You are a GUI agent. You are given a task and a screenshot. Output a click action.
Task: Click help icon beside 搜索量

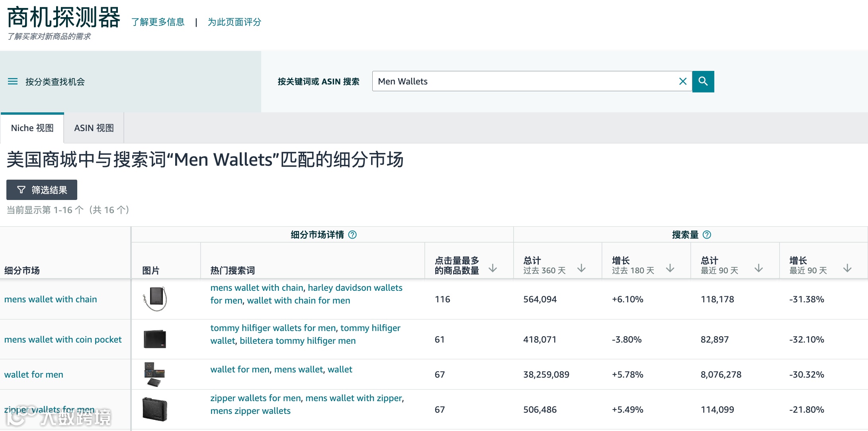(707, 235)
